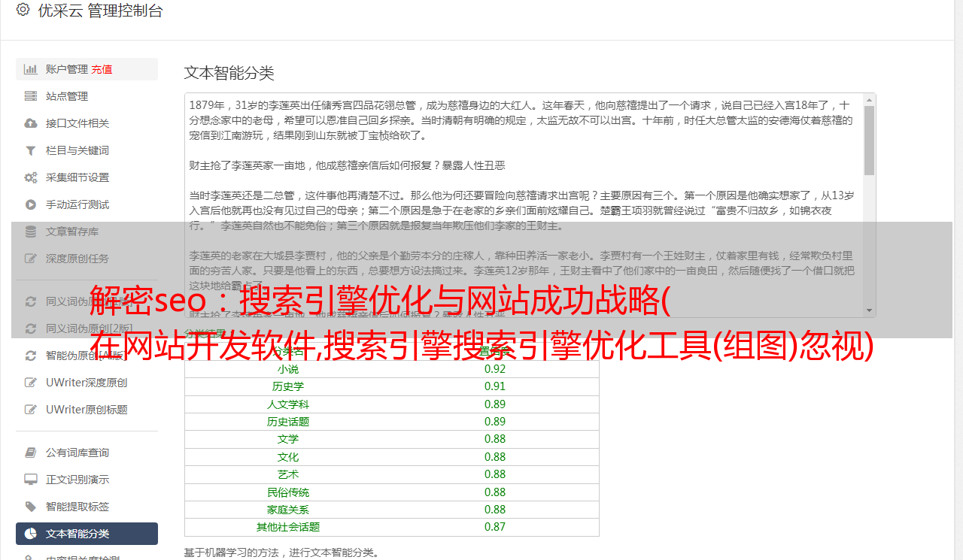Click the edit icon for 深度原创任务
The width and height of the screenshot is (963, 560).
click(x=31, y=259)
